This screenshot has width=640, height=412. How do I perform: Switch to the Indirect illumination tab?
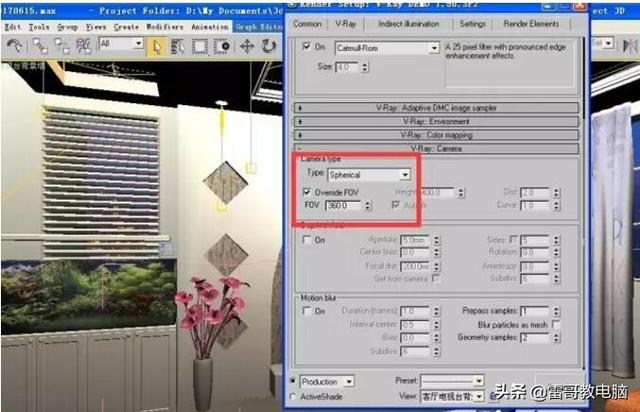point(409,24)
